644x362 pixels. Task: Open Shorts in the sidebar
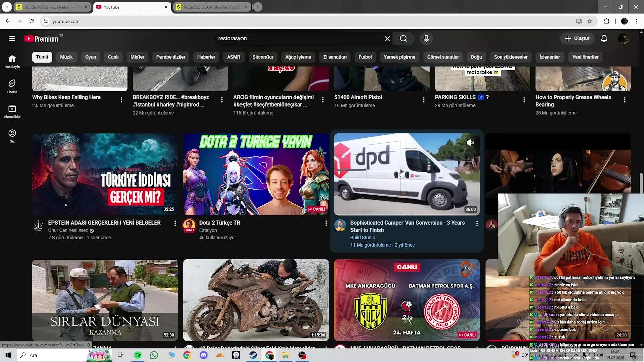tap(12, 86)
